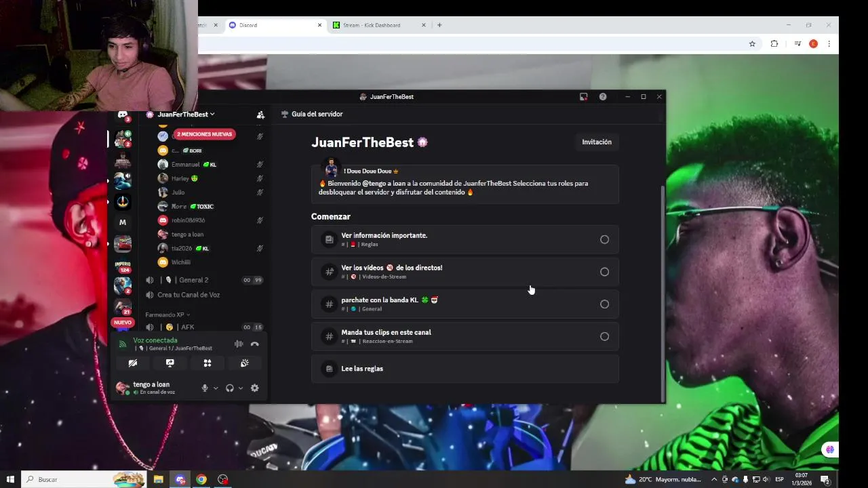Click the Invitación button
868x488 pixels.
tap(597, 142)
